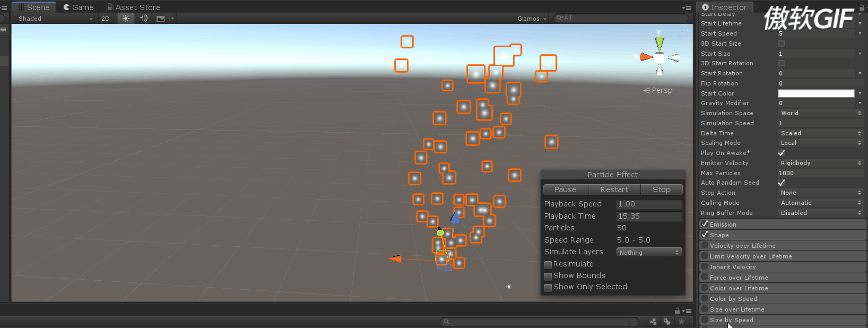The height and width of the screenshot is (328, 868).
Task: Enable the Resimulate checkbox
Action: click(x=548, y=264)
